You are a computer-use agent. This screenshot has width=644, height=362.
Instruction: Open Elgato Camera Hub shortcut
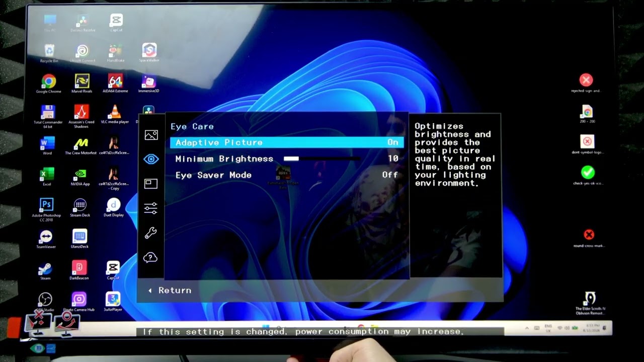(78, 302)
